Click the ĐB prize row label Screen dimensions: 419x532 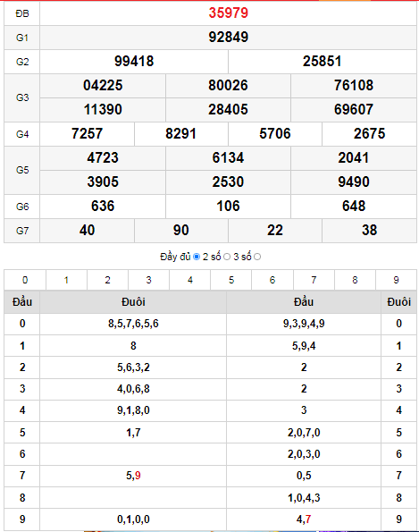tap(22, 13)
